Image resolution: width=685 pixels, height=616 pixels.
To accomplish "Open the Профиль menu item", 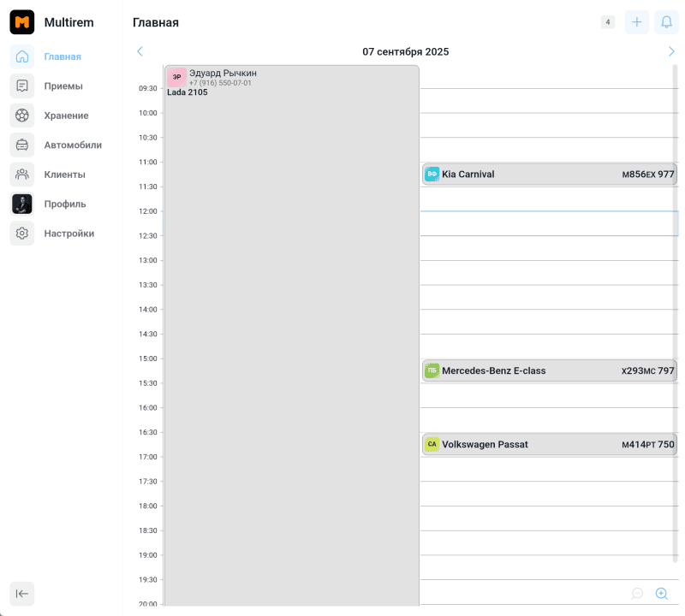I will pyautogui.click(x=65, y=204).
